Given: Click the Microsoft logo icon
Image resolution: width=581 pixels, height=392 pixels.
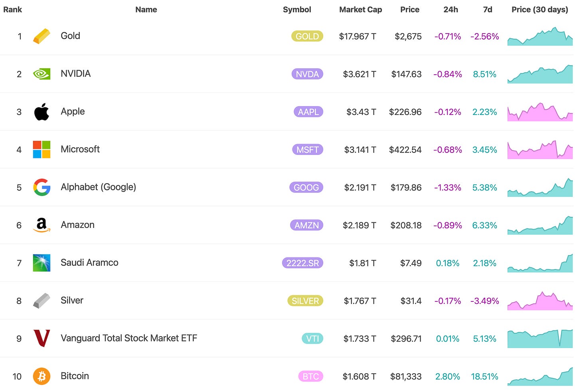Looking at the screenshot, I should coord(41,149).
